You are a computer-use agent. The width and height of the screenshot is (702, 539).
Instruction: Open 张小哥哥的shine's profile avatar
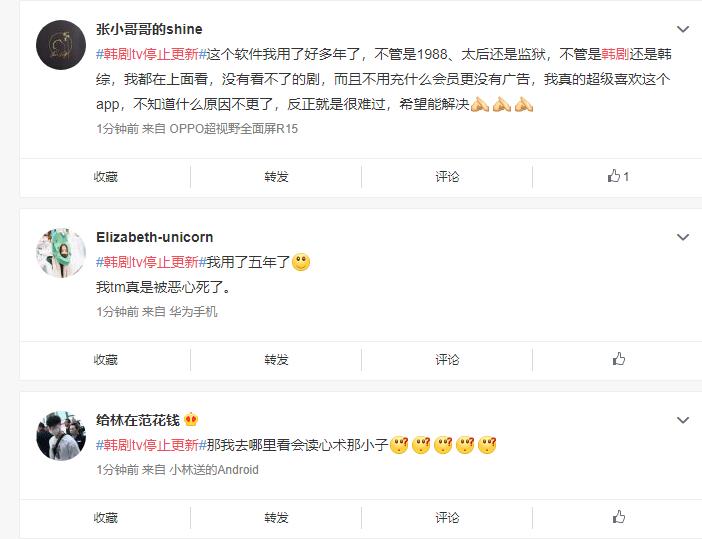61,45
